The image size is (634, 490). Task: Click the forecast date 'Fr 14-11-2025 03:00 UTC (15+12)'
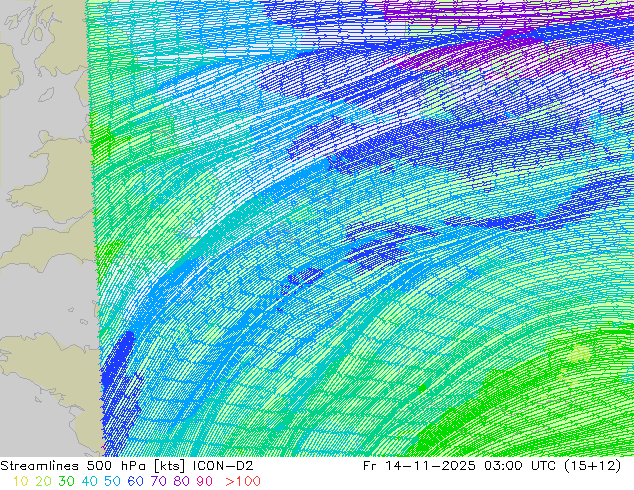click(492, 466)
